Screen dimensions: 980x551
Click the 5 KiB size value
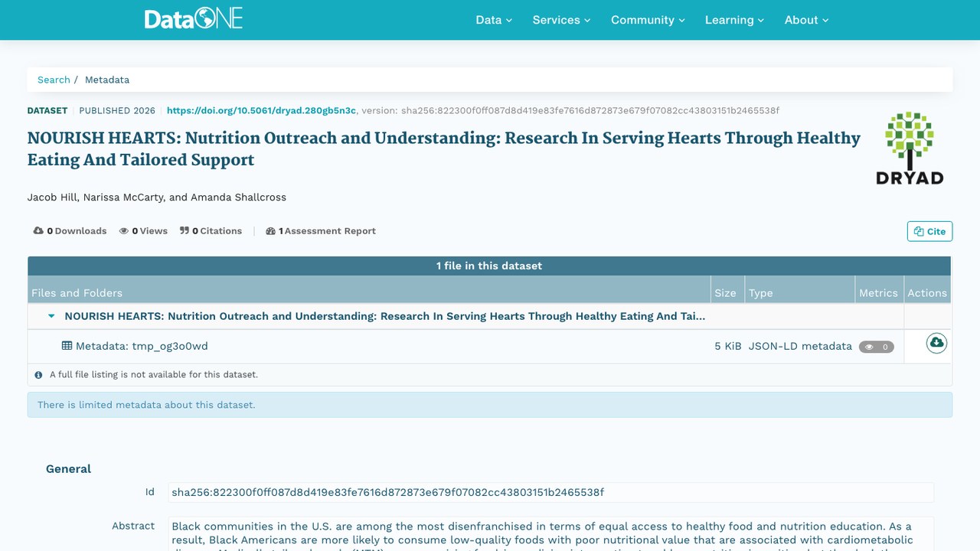point(728,346)
